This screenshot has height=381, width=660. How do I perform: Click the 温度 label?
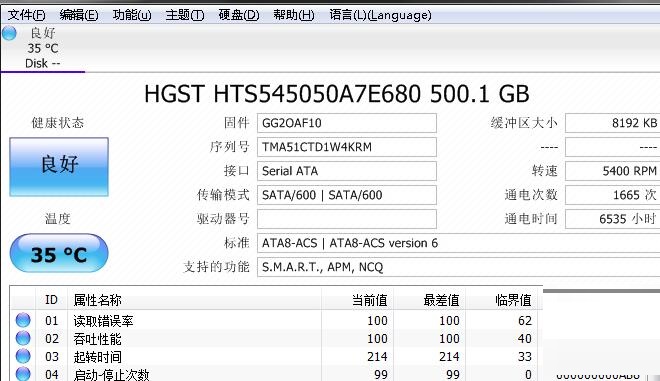point(58,218)
